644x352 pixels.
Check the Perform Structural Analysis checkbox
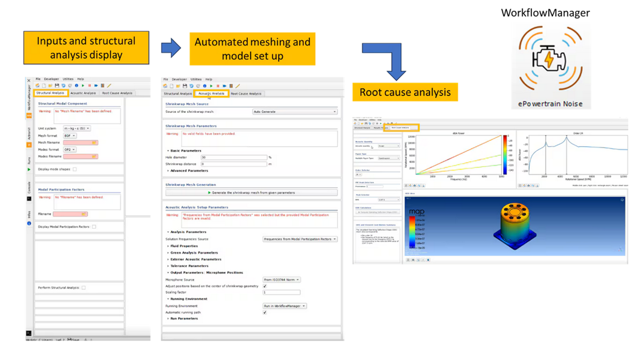(84, 288)
